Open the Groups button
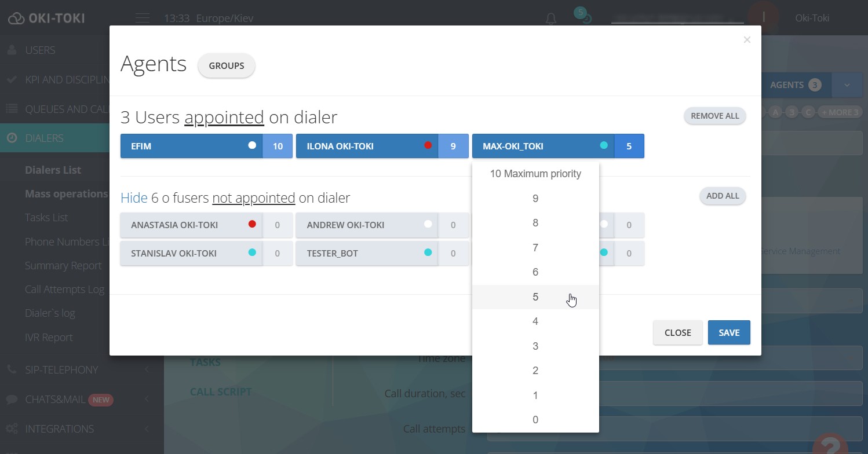The width and height of the screenshot is (868, 454). pos(226,65)
